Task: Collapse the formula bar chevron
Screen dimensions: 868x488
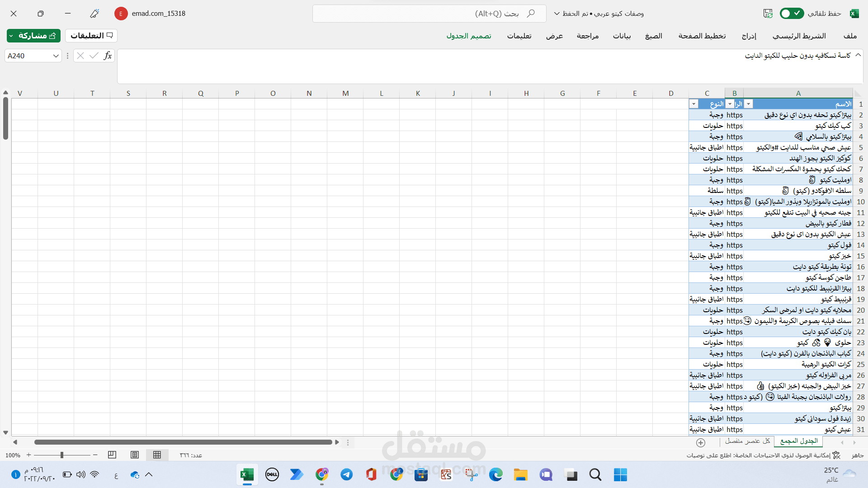Action: [858, 55]
